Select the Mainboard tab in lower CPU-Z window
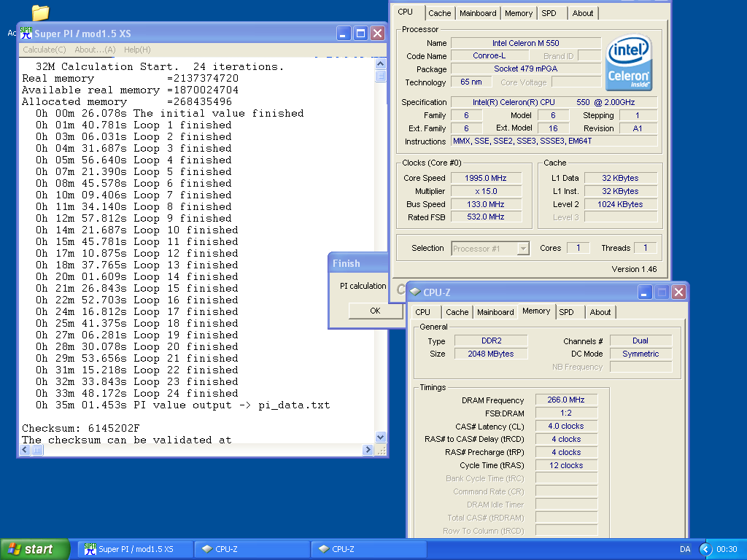Screen dimensions: 747x560 pos(495,312)
